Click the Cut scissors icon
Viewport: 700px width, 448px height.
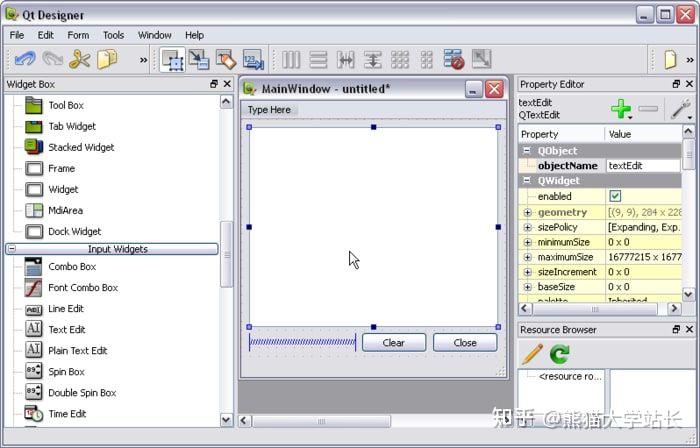pos(79,59)
